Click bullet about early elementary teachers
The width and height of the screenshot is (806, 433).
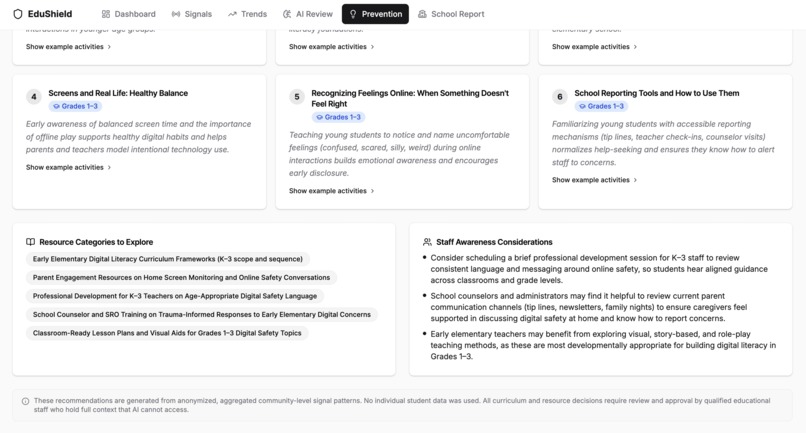(603, 345)
